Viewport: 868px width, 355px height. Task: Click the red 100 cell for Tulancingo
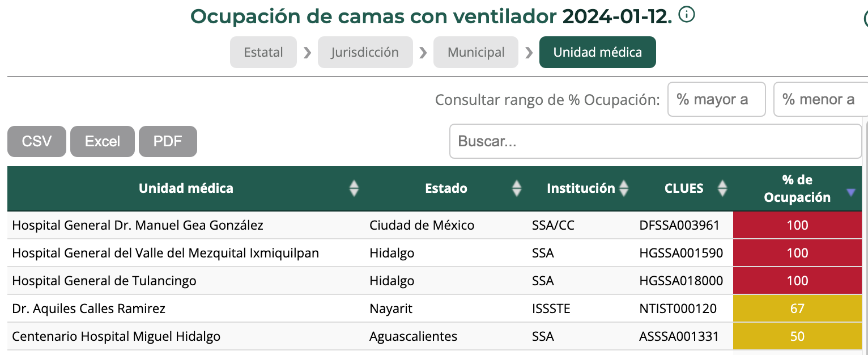pos(797,281)
